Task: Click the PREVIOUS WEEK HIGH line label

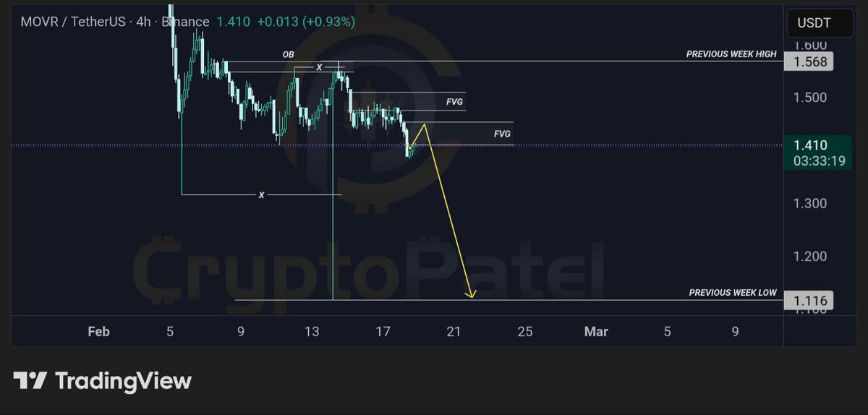Action: pyautogui.click(x=731, y=54)
